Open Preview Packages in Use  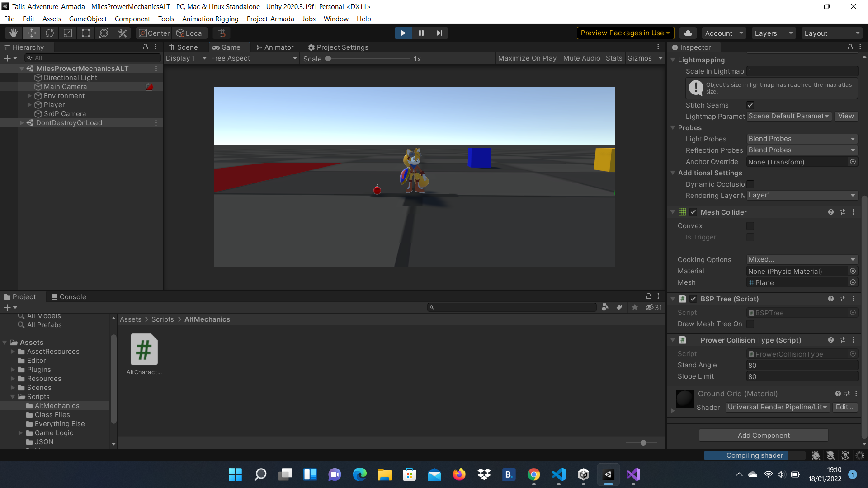click(x=625, y=33)
